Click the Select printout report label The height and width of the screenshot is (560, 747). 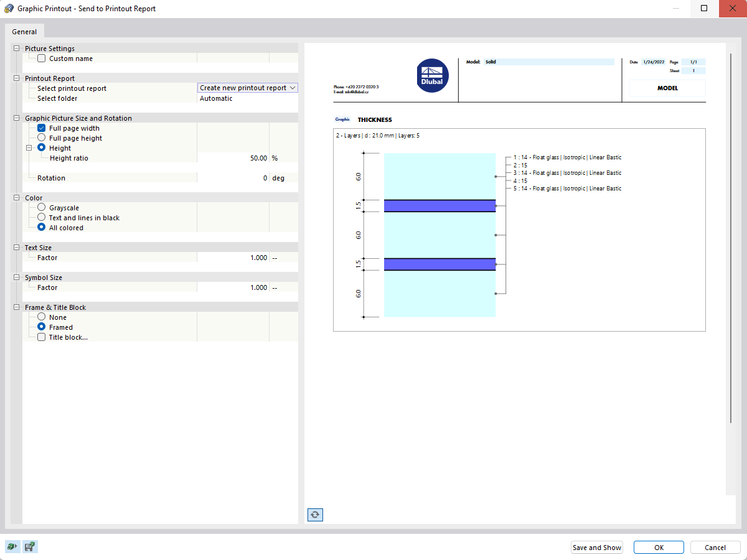[x=72, y=88]
